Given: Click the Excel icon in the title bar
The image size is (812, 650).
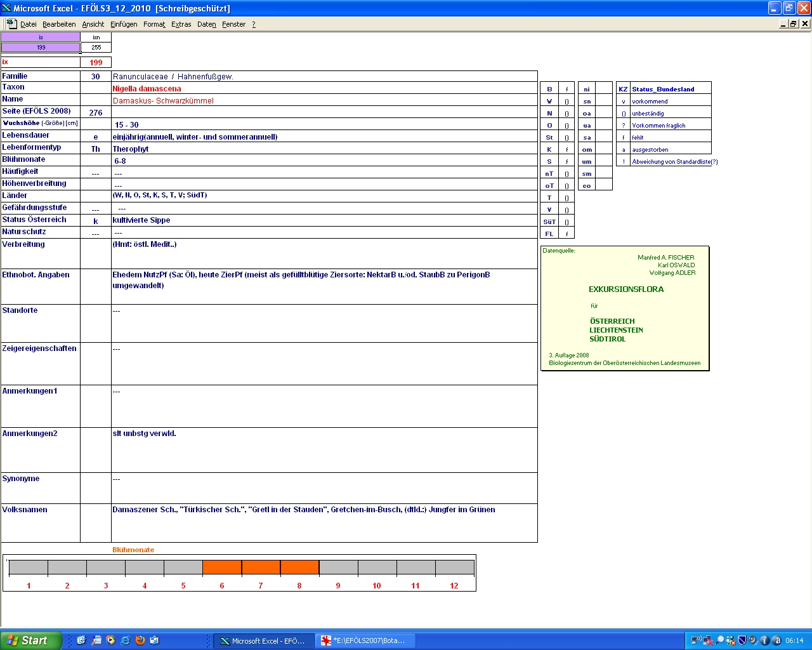Looking at the screenshot, I should (x=6, y=8).
